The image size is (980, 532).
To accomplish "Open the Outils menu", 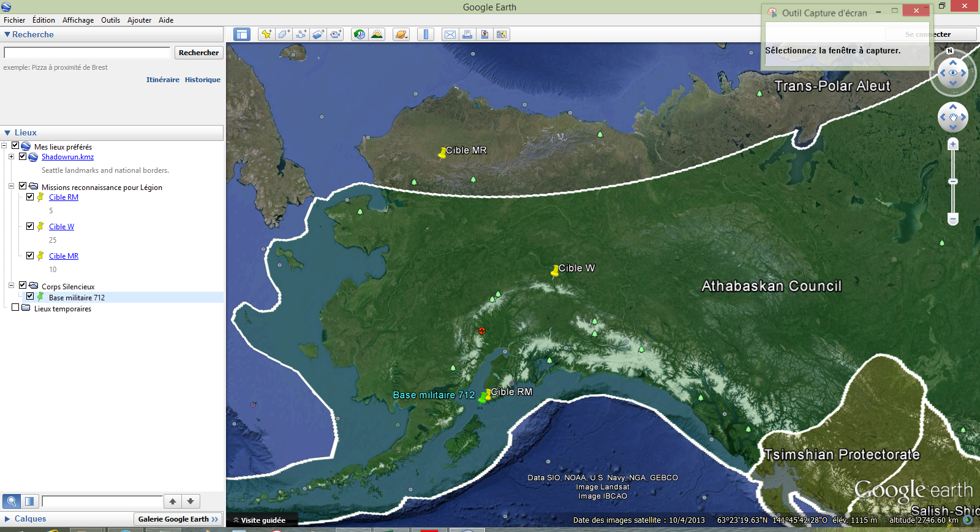I will 110,20.
